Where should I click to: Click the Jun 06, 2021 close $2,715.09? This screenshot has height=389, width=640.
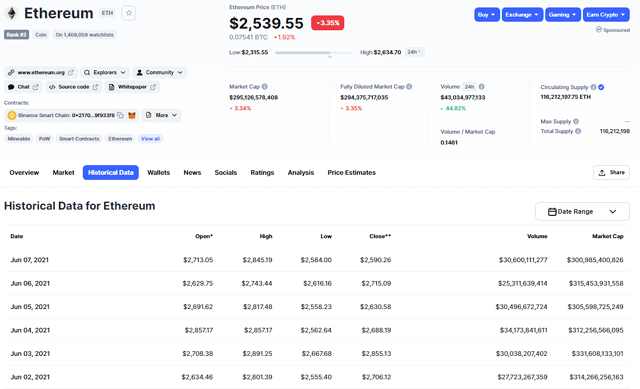[376, 283]
